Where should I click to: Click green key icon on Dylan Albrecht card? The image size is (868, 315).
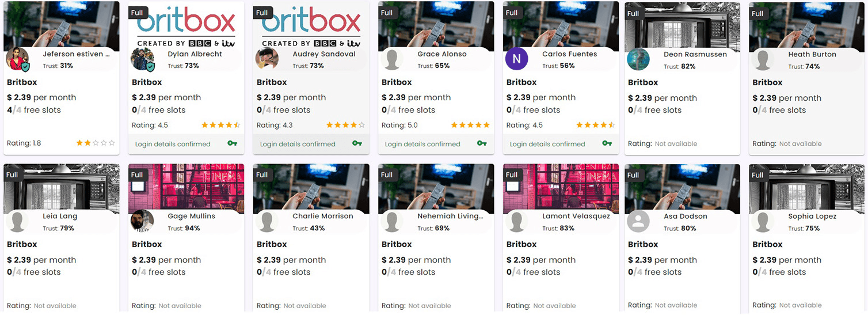click(232, 143)
